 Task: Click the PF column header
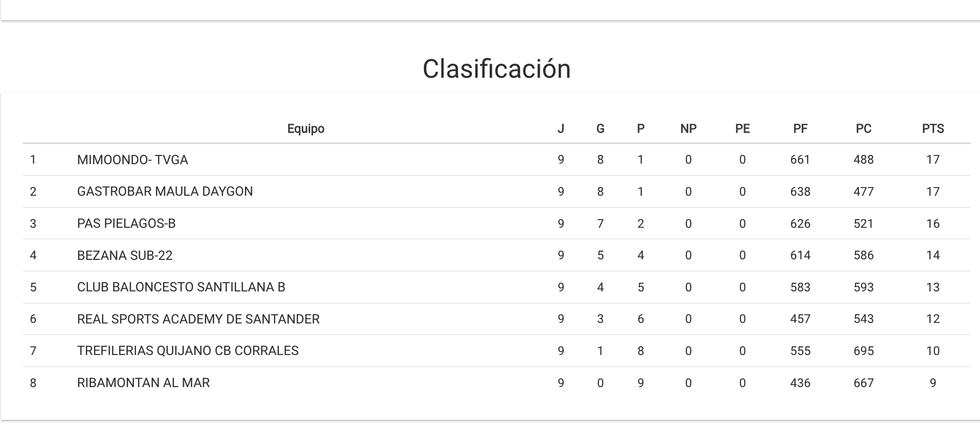pos(800,129)
